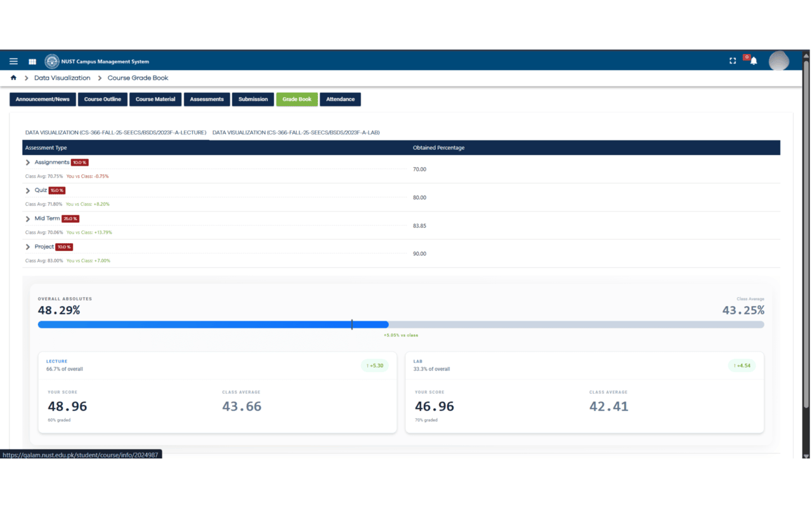This screenshot has height=508, width=812.
Task: Open the hamburger navigation menu
Action: point(13,62)
